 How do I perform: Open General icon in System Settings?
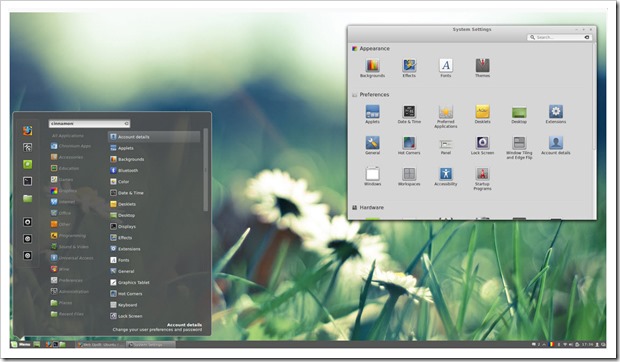pos(372,145)
